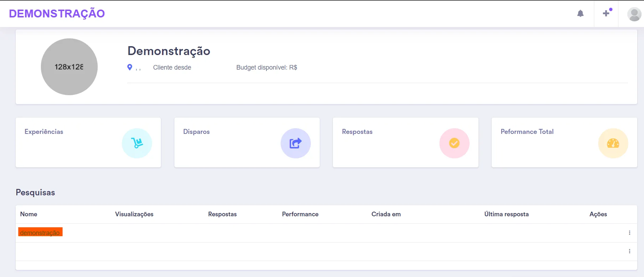
Task: Click the Respostas checkmark icon
Action: [x=454, y=143]
